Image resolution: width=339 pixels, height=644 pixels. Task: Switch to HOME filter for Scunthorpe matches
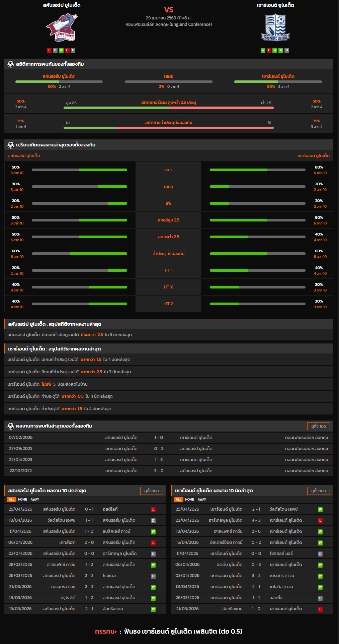(x=22, y=499)
